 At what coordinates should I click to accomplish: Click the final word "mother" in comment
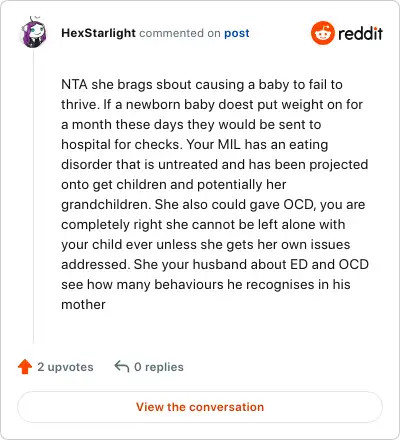(83, 305)
